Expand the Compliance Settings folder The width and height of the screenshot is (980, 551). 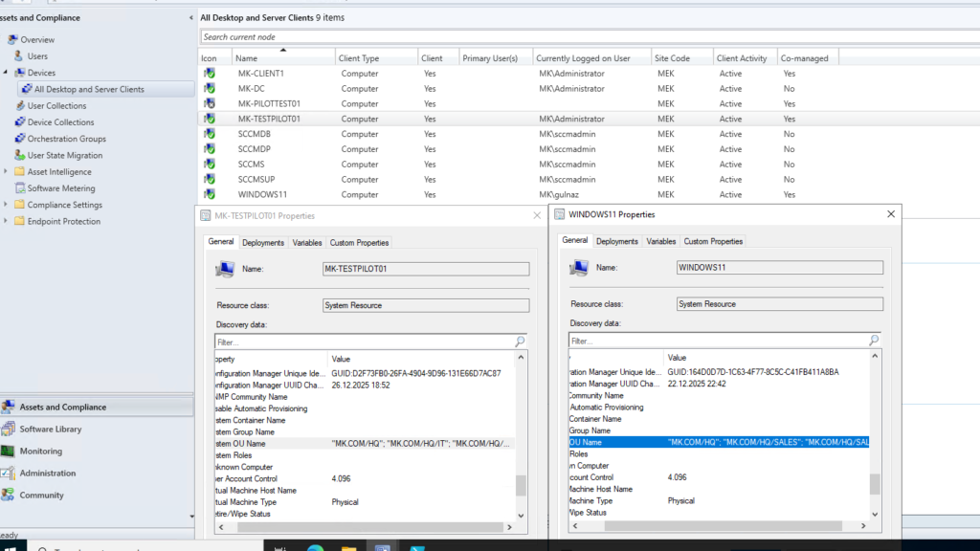[x=6, y=205]
